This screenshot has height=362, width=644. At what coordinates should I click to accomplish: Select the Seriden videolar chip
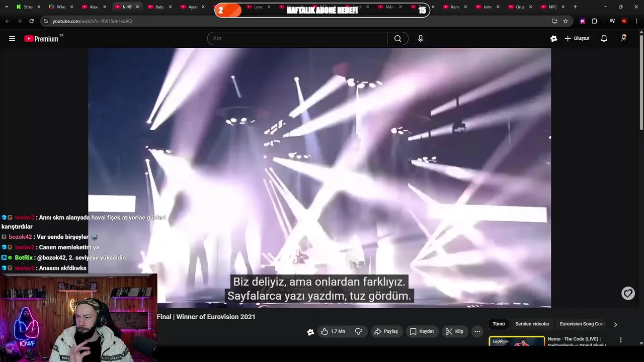click(532, 324)
